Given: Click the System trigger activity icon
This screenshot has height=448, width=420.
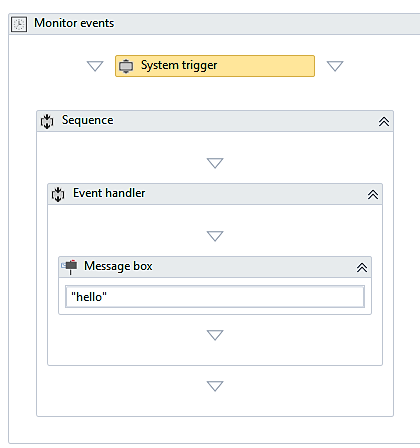Looking at the screenshot, I should coord(126,66).
